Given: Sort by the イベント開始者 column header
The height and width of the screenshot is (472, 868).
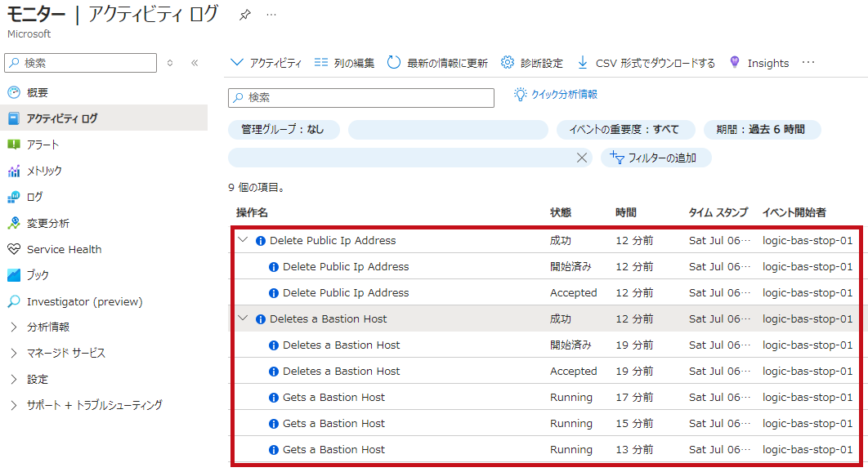Looking at the screenshot, I should click(x=794, y=212).
